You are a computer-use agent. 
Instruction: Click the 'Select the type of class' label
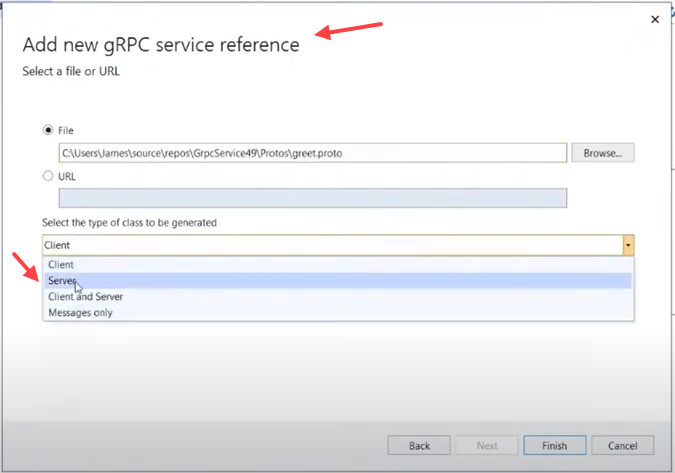coord(129,222)
